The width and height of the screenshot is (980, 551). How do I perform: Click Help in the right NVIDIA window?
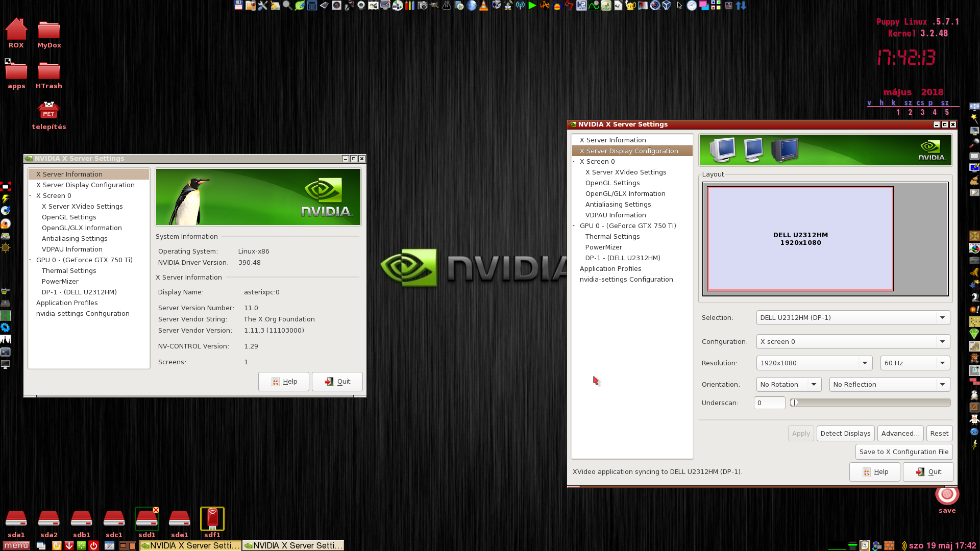click(x=875, y=471)
